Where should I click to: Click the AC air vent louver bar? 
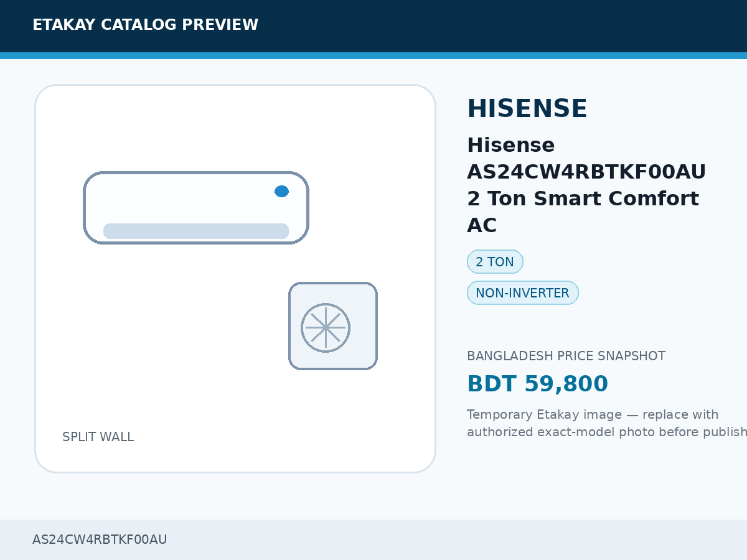[x=196, y=231]
